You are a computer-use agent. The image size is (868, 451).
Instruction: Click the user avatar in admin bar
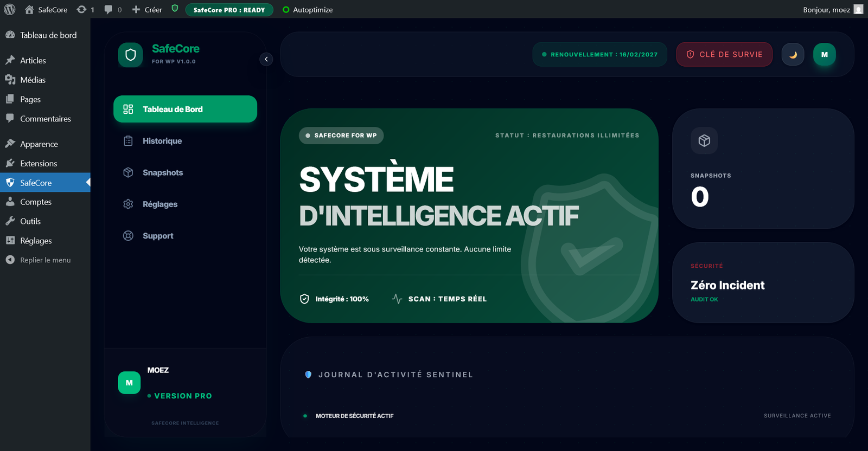click(x=858, y=9)
